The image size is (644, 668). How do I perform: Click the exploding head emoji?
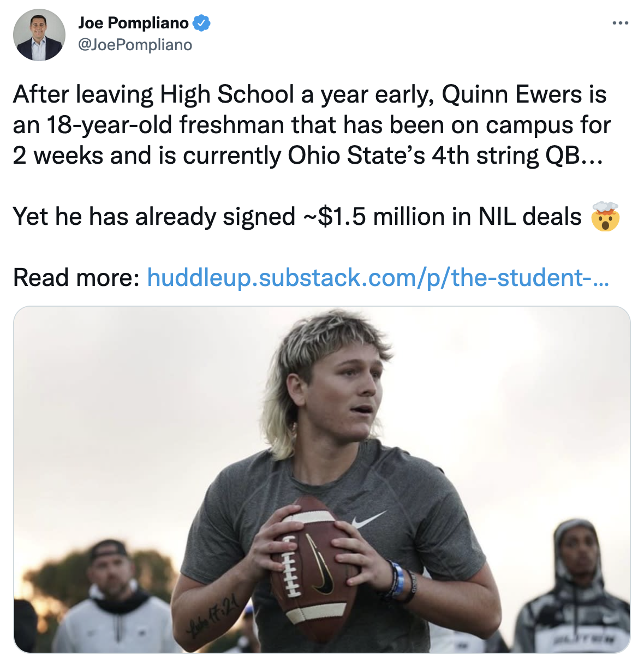[605, 217]
